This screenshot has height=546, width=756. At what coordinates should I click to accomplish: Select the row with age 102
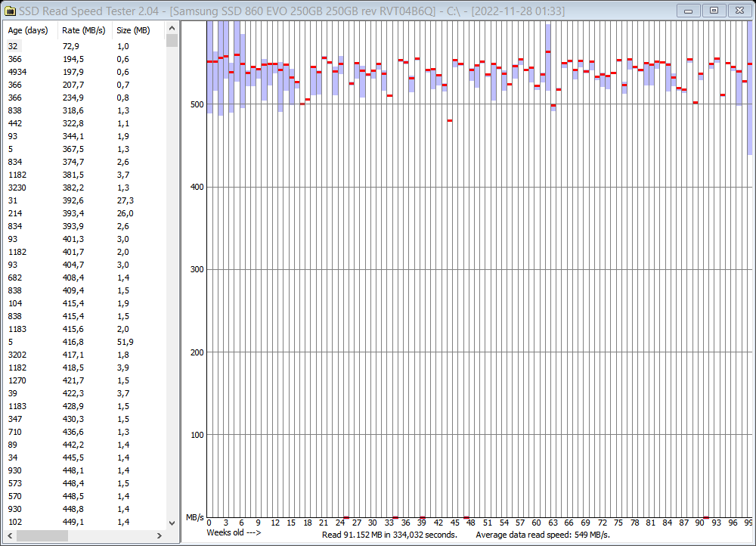[x=85, y=522]
